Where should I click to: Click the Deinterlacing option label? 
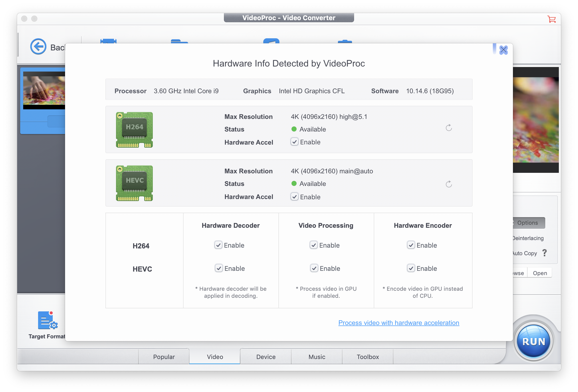pos(528,238)
